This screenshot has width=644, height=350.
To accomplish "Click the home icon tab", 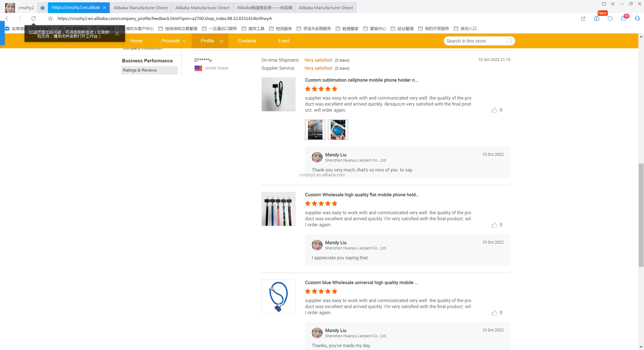I will coord(42,8).
